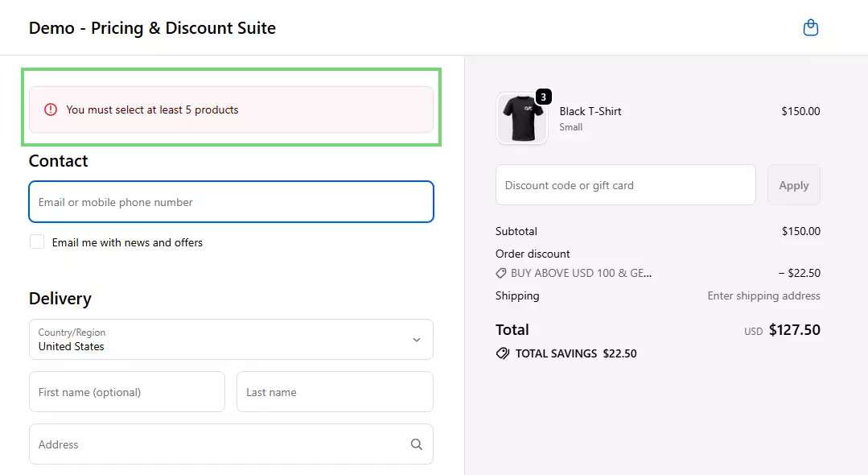This screenshot has width=868, height=475.
Task: Select the First name (optional) field
Action: [127, 392]
